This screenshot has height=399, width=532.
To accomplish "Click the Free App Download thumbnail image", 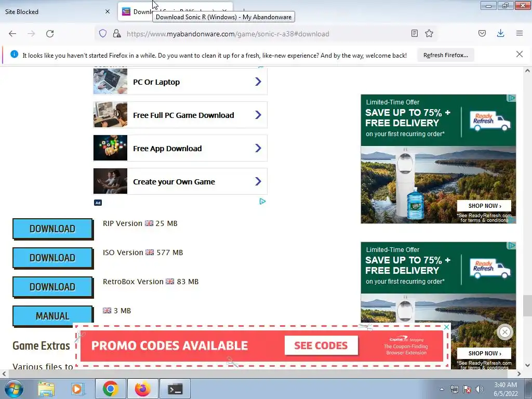I will pos(110,148).
